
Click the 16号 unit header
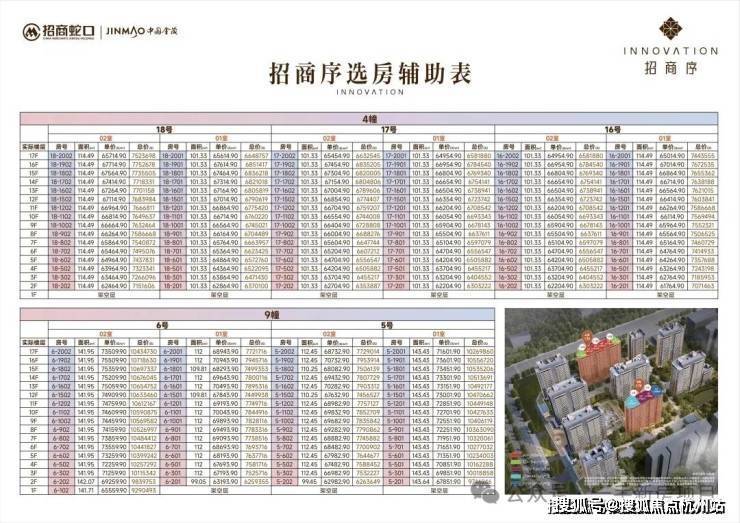[606, 130]
